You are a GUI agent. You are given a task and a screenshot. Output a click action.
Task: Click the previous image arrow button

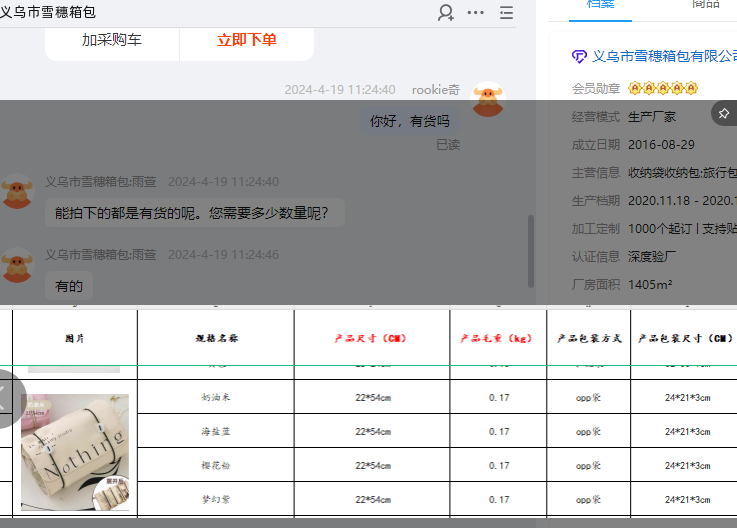pos(8,398)
